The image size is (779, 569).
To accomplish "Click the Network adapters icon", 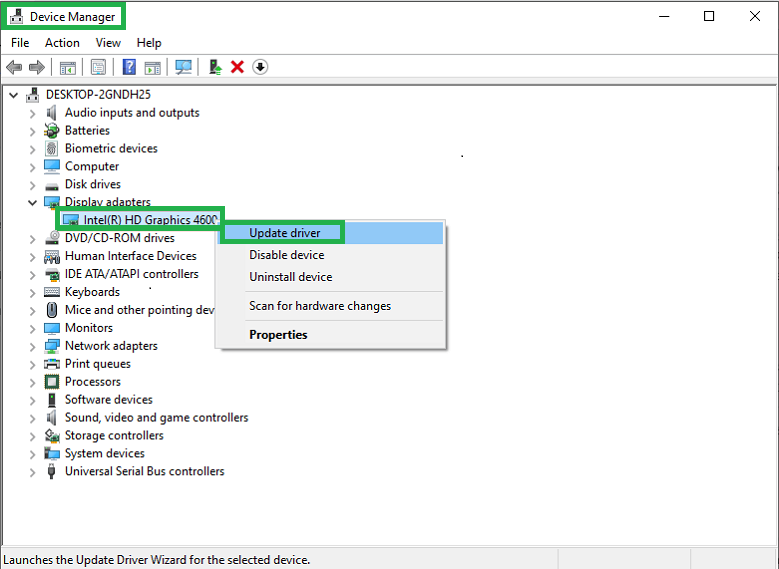I will (x=52, y=346).
